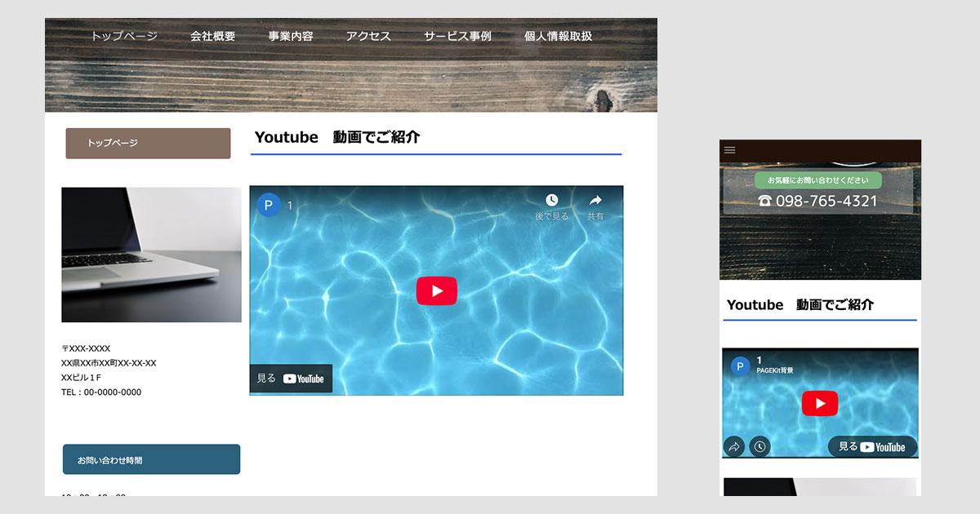Viewport: 980px width, 514px height.
Task: Click the お問い合わせ時間 sidebar button
Action: click(151, 459)
